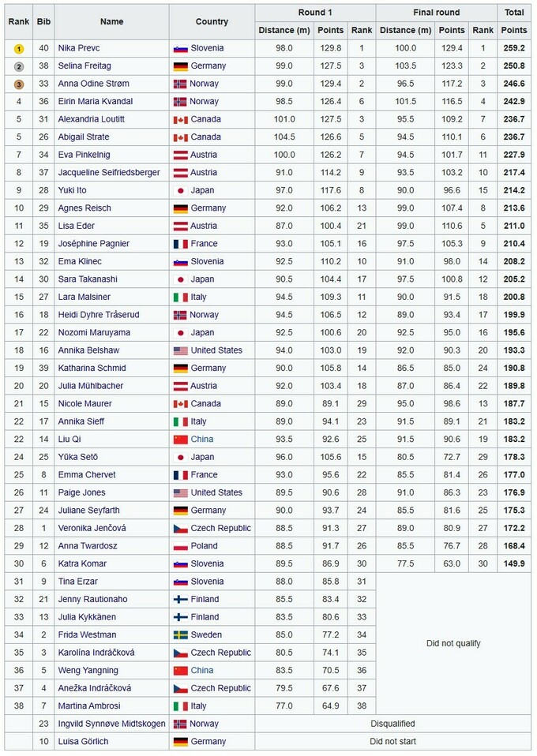Screen dimensions: 537x756
Task: Follow the China link beside Weng Yangning
Action: (x=201, y=670)
